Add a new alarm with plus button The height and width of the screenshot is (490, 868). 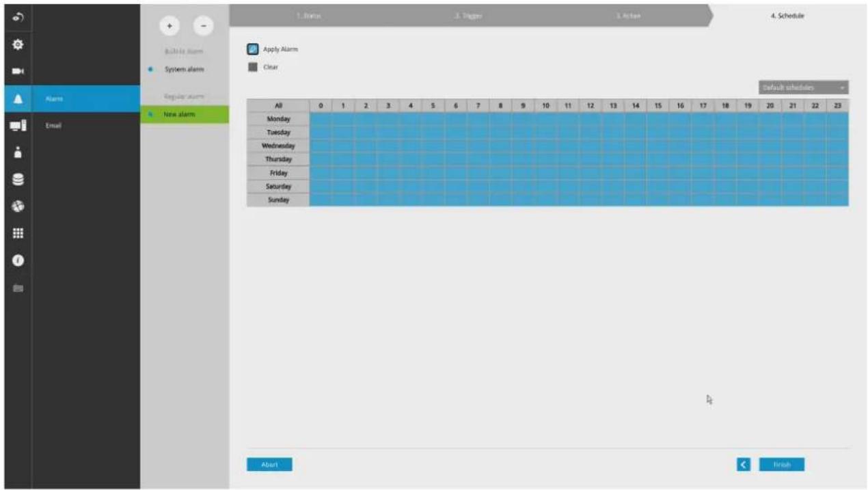[x=169, y=26]
